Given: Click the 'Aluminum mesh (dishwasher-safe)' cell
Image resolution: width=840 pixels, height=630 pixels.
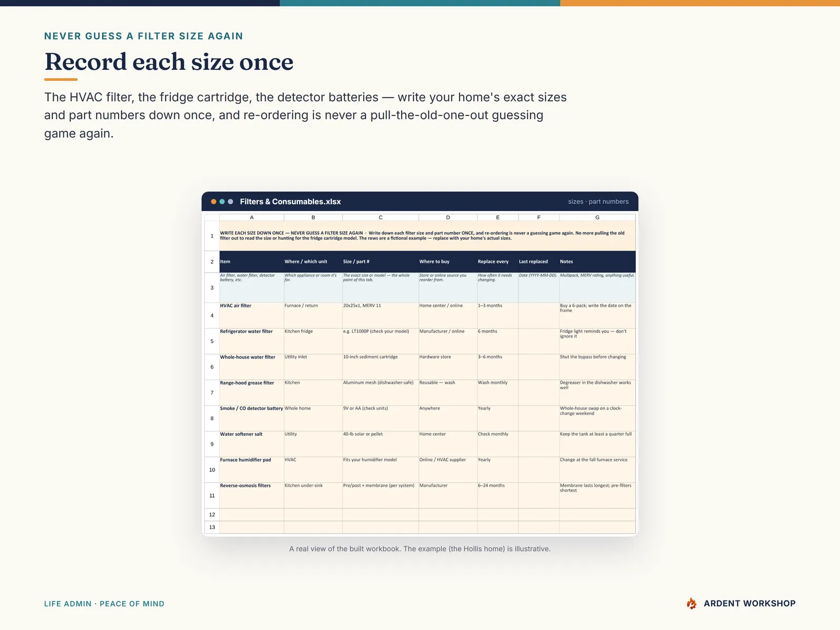Looking at the screenshot, I should (x=381, y=393).
